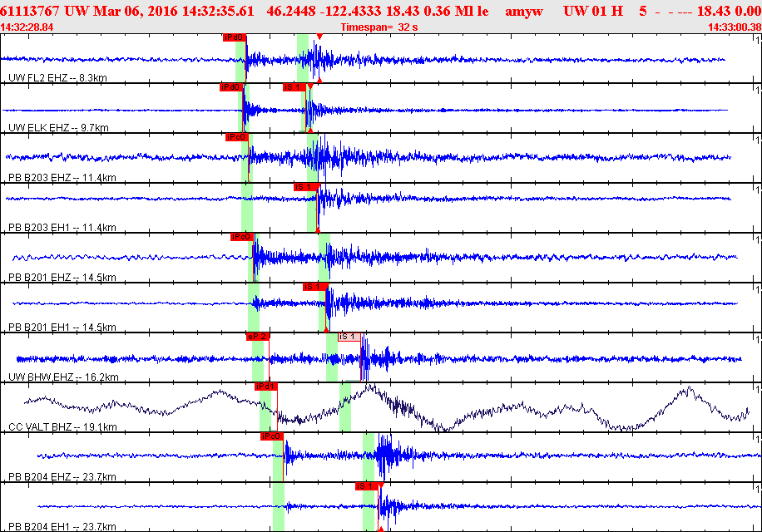Select the iS 1 pick flag on B204 EH1
Image resolution: width=762 pixels, height=532 pixels.
tap(367, 486)
